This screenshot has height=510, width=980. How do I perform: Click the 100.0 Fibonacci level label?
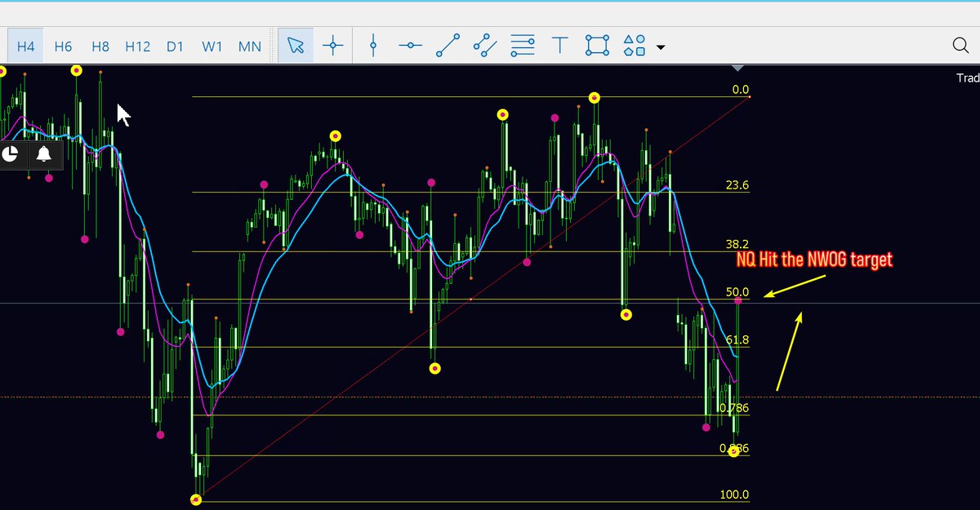pyautogui.click(x=735, y=494)
